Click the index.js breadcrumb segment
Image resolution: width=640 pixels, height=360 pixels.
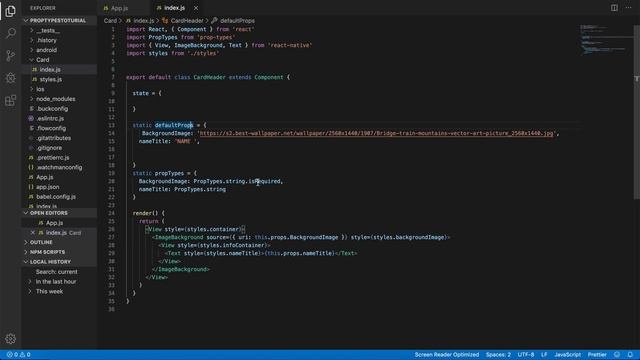coord(140,20)
